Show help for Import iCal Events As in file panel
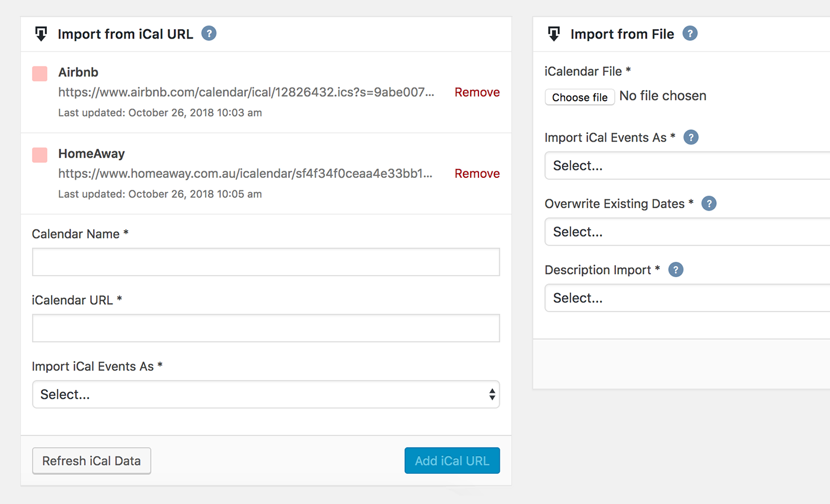Viewport: 830px width, 504px height. tap(691, 138)
